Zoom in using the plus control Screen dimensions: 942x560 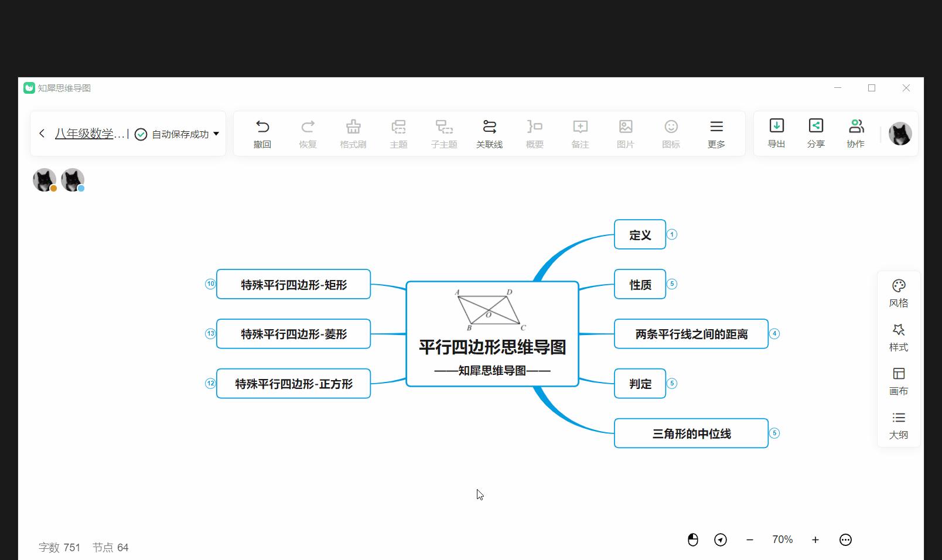[815, 539]
